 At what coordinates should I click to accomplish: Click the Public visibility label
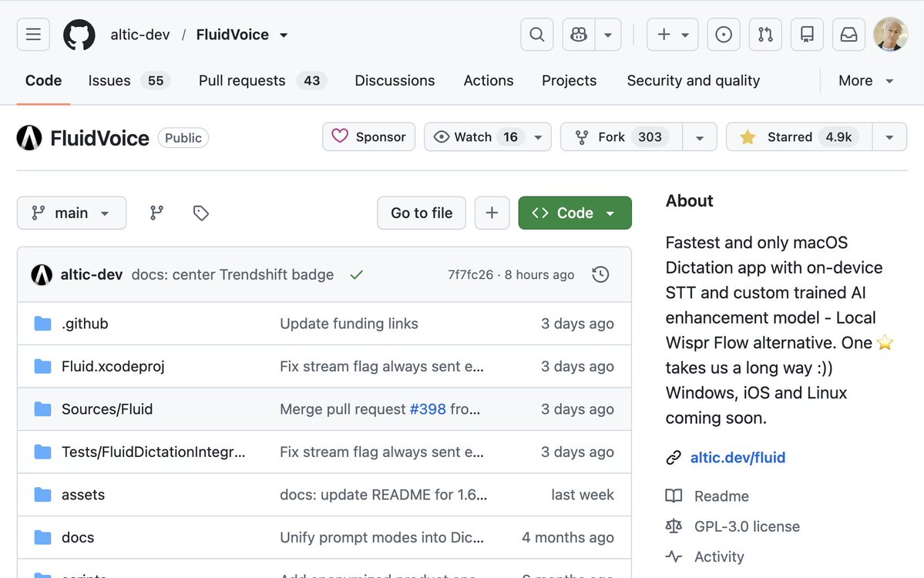tap(183, 138)
